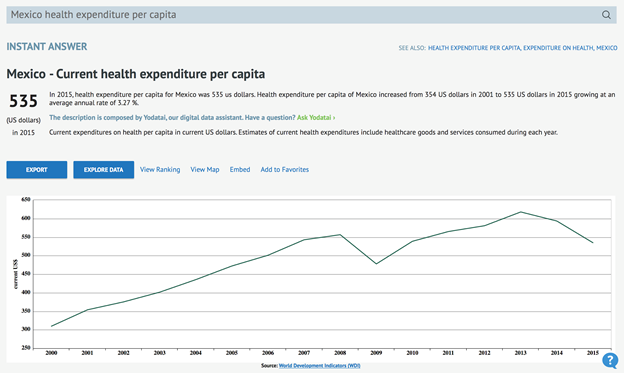Click the INSTANT ANSWER heading
The height and width of the screenshot is (373, 624).
point(47,47)
